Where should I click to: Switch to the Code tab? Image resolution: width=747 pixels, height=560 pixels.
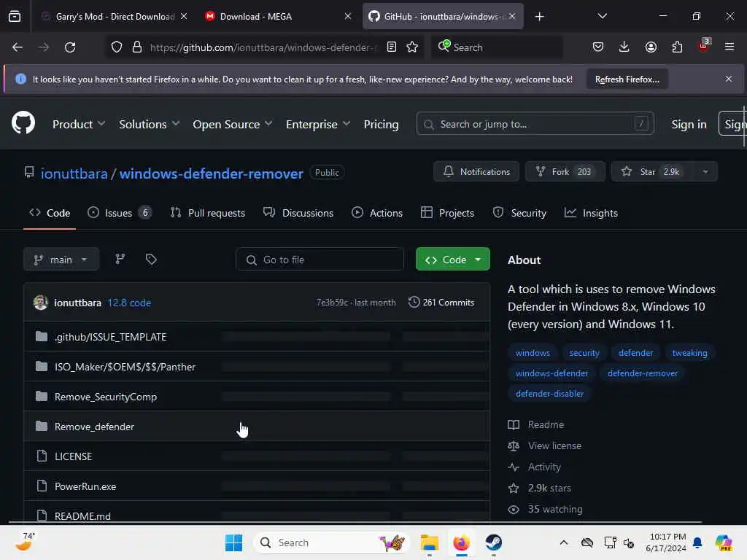(x=50, y=213)
